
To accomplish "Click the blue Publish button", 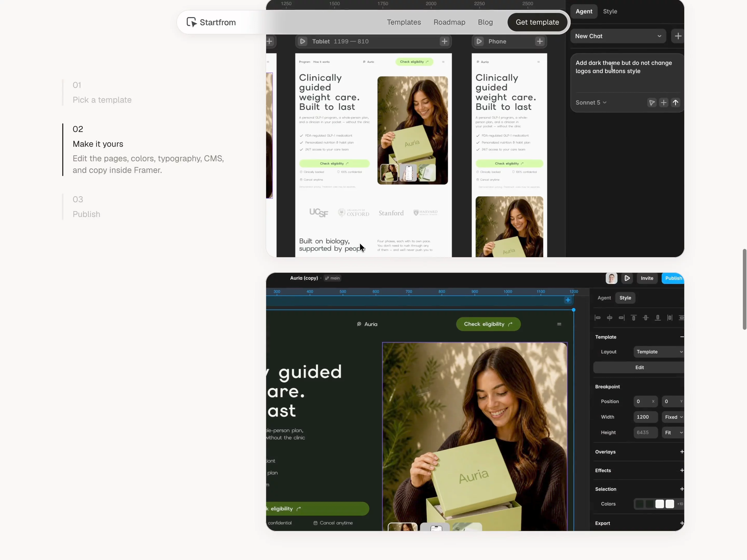I will (673, 278).
